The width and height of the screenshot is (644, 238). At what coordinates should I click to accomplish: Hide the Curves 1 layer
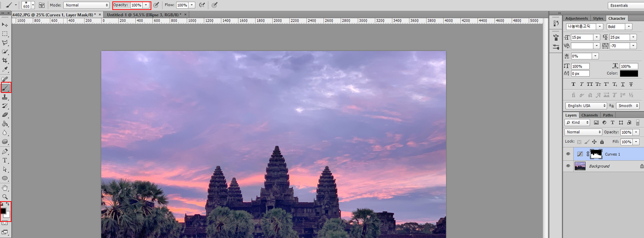pos(568,154)
